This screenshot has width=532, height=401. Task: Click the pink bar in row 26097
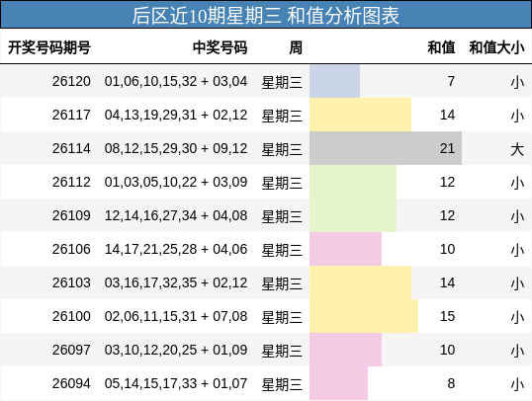coord(345,350)
